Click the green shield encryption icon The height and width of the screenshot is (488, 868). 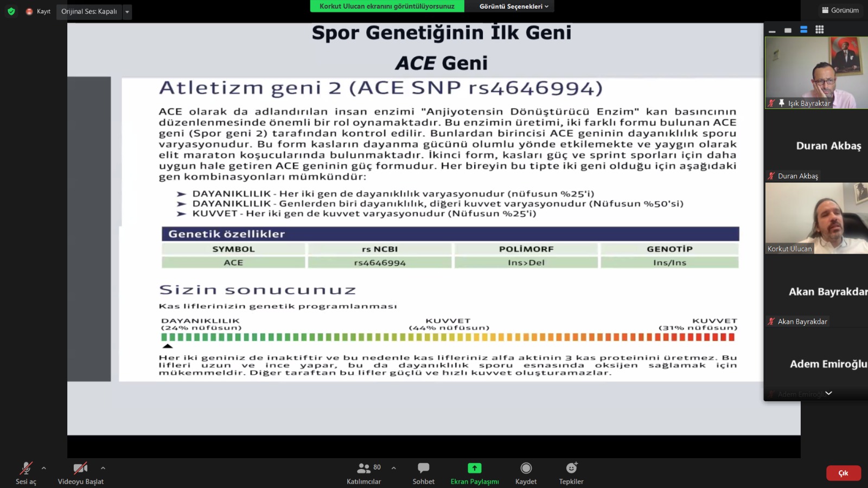coord(11,11)
